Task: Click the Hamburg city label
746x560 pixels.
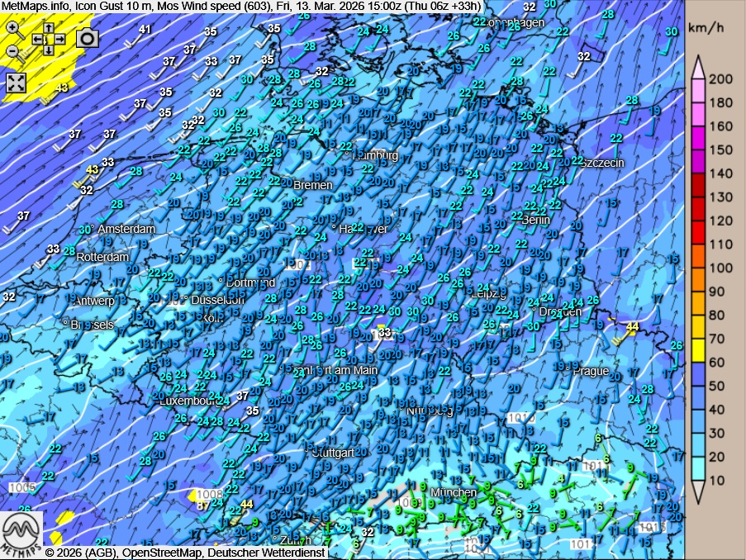Action: (x=374, y=155)
